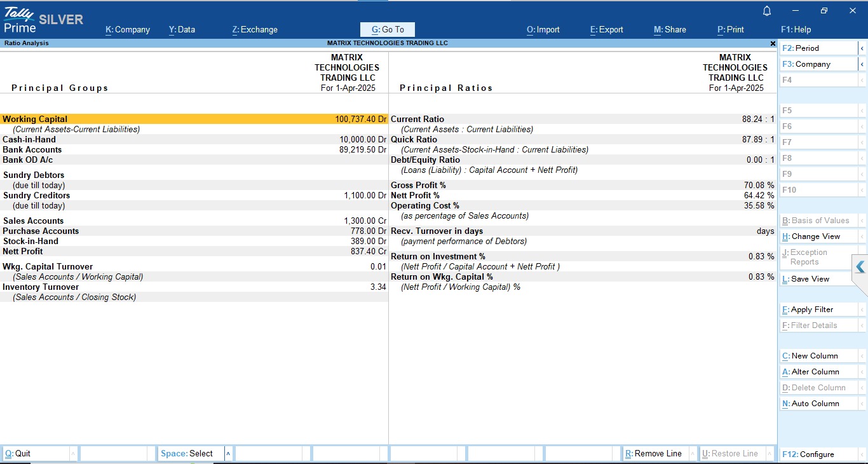Click R: Remove Line in bottom bar

(653, 454)
